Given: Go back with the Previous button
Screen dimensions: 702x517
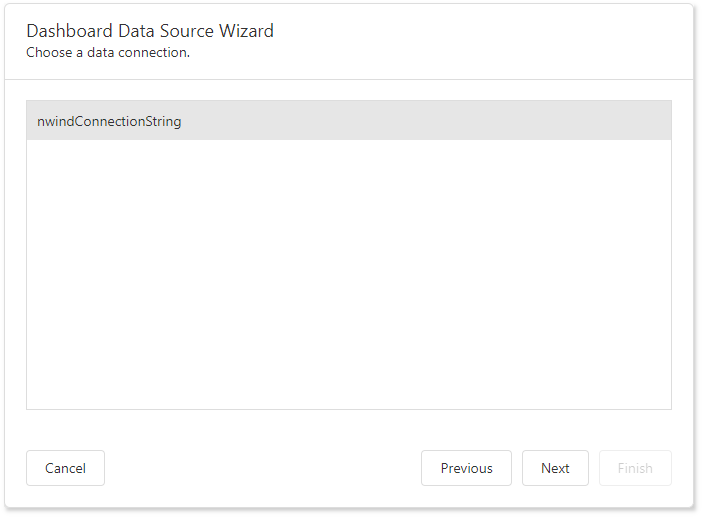Looking at the screenshot, I should pos(466,468).
